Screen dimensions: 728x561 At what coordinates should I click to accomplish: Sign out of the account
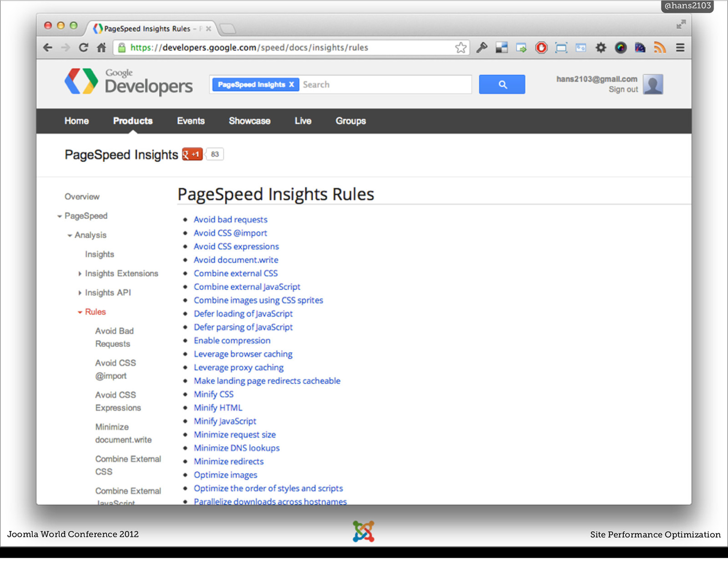pos(623,90)
